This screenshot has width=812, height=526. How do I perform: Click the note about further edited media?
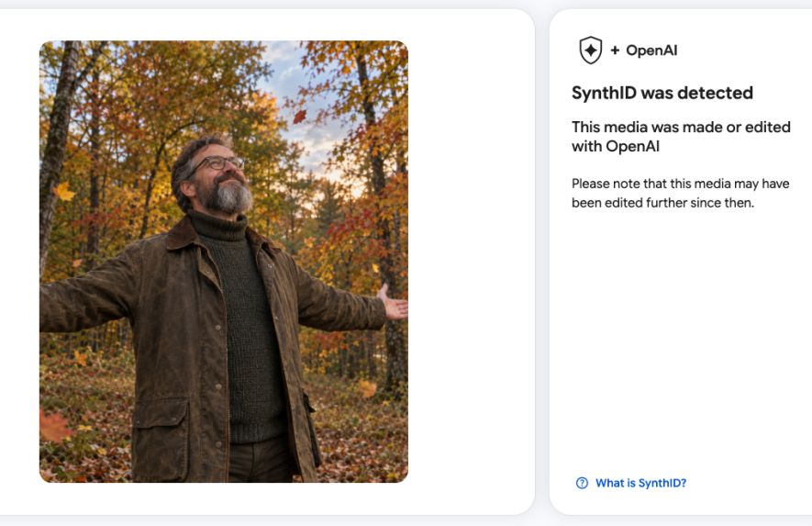point(681,193)
